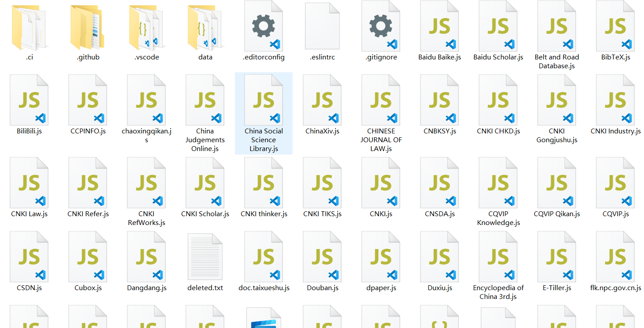Click the CNSDA.js file icon
Viewport: 644px width, 328px height.
click(x=439, y=182)
